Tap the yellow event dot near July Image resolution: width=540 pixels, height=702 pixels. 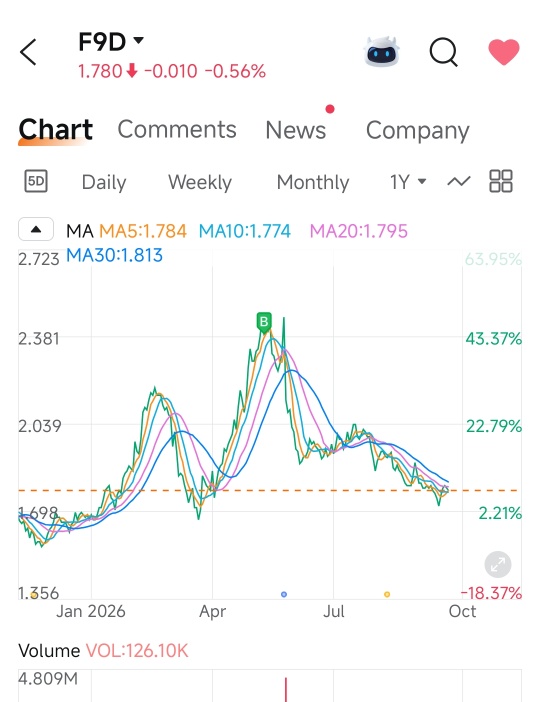[x=387, y=595]
